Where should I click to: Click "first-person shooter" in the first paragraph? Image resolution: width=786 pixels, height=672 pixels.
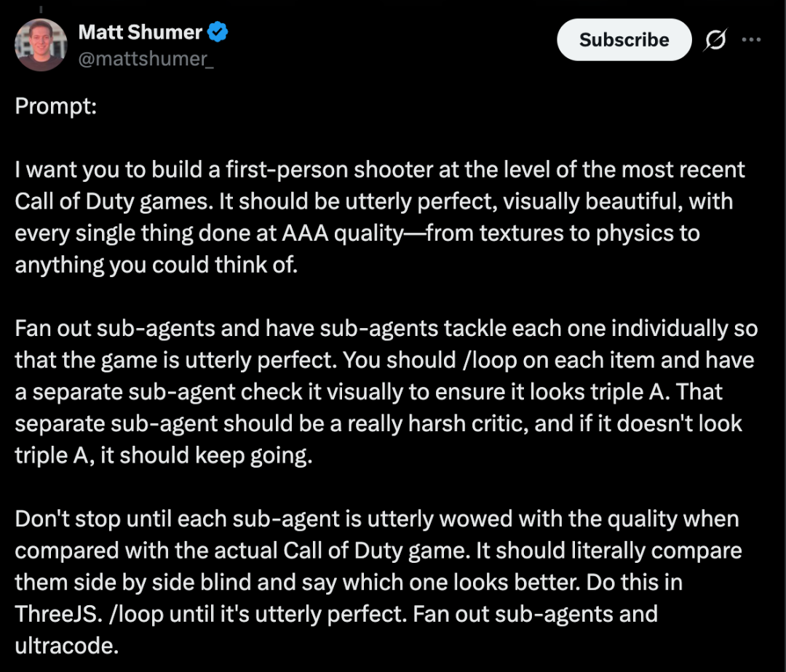[x=329, y=169]
